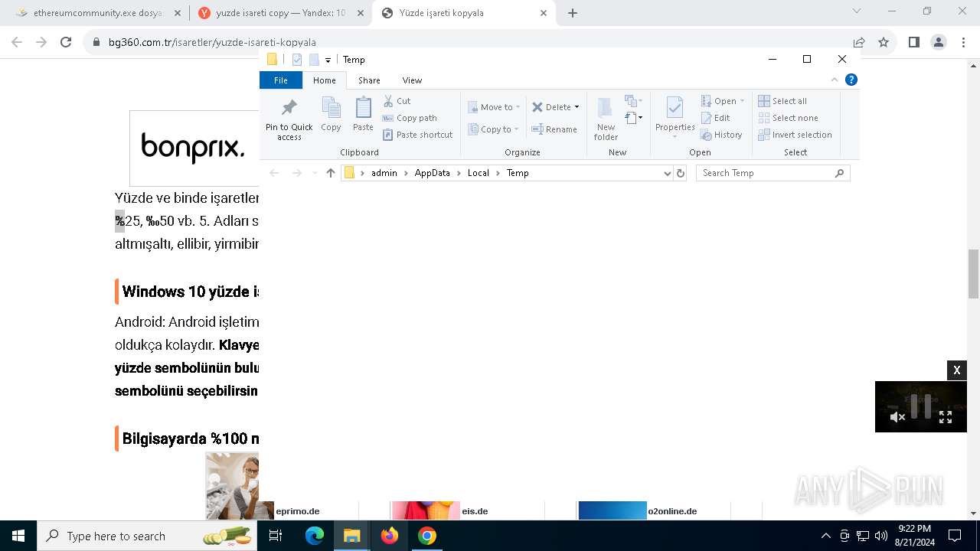Screen dimensions: 980x551
Task: Click Local in the address path
Action: [479, 173]
